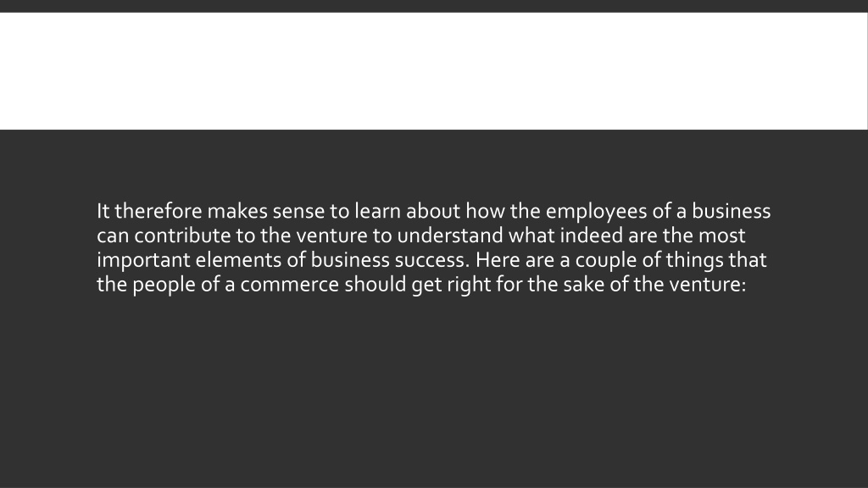Click the word "commerce" in the last line

click(x=290, y=285)
